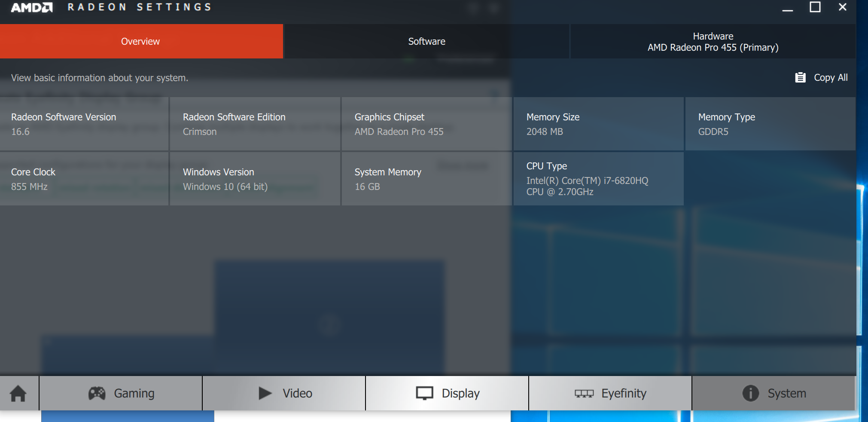Click the Windows Version label
868x422 pixels.
(218, 172)
